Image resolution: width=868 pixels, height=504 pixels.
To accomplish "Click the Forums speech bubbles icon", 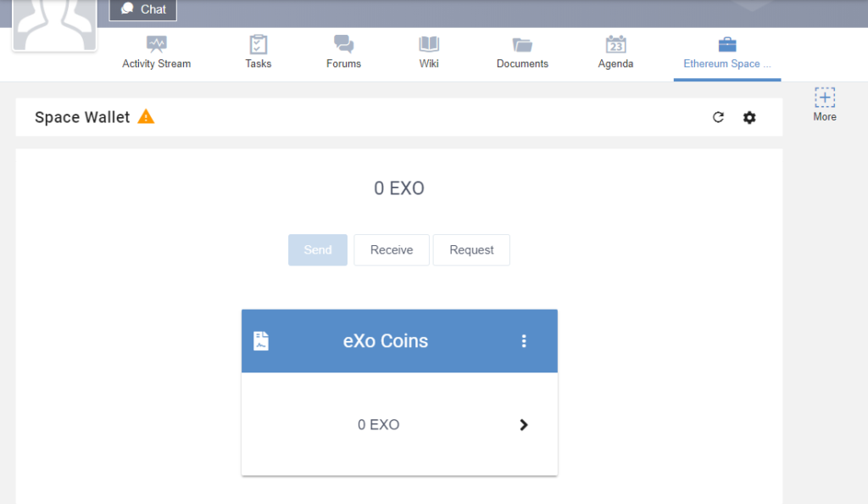I will [x=344, y=44].
